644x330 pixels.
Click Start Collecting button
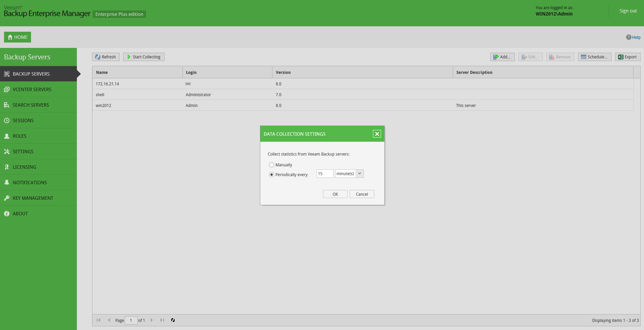click(144, 57)
